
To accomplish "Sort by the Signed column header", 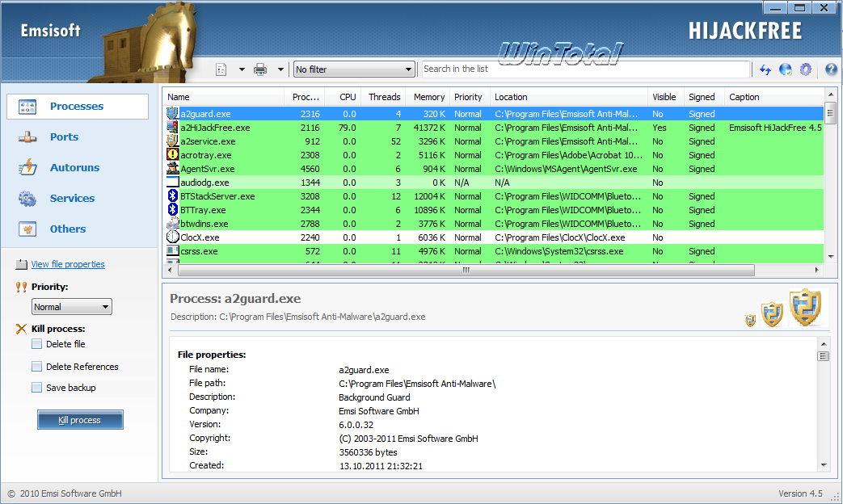I will click(x=703, y=97).
